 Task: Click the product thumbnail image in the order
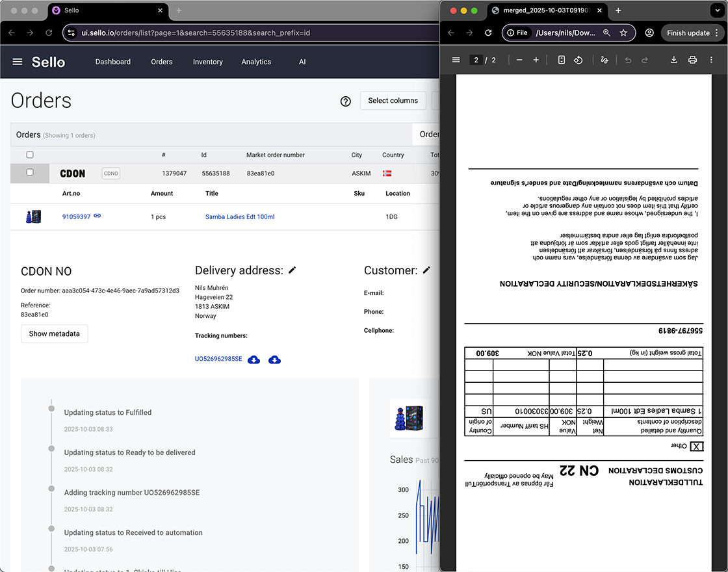(33, 216)
